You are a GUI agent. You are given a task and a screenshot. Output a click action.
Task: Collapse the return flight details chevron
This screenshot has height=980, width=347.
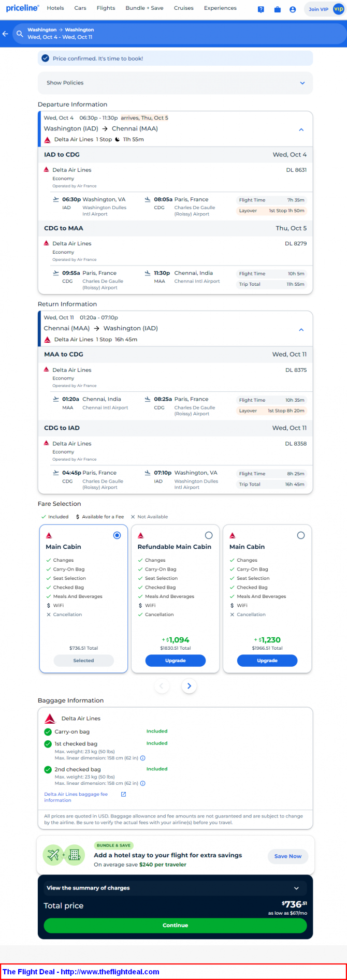[301, 330]
